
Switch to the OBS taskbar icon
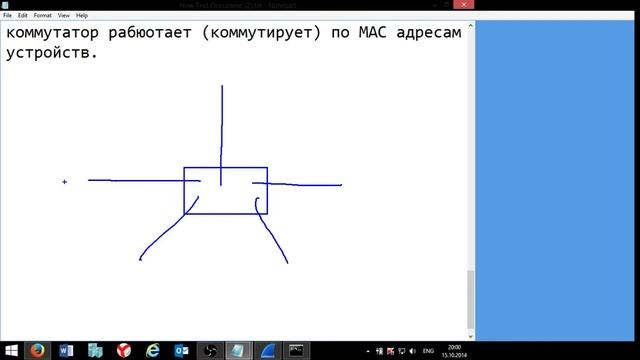pyautogui.click(x=210, y=351)
